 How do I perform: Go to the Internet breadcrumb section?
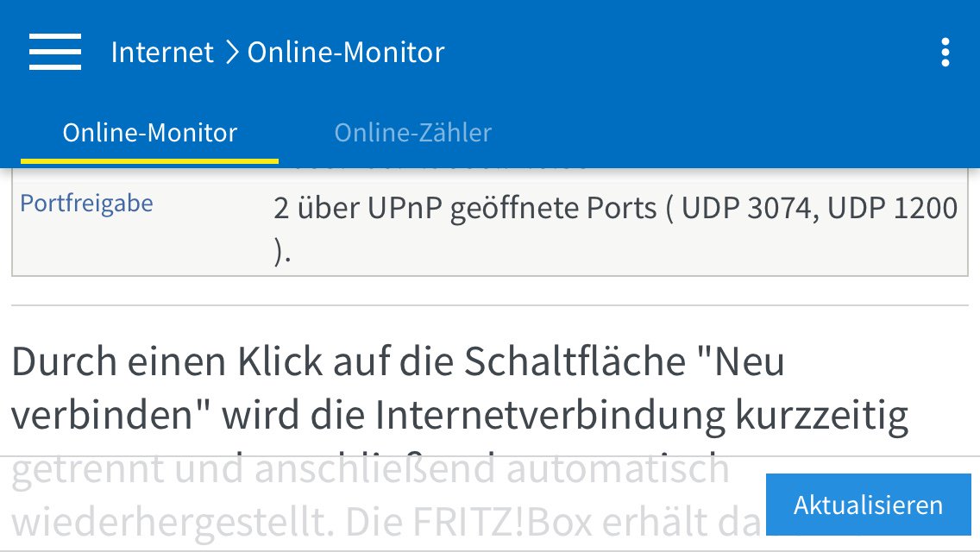[162, 53]
